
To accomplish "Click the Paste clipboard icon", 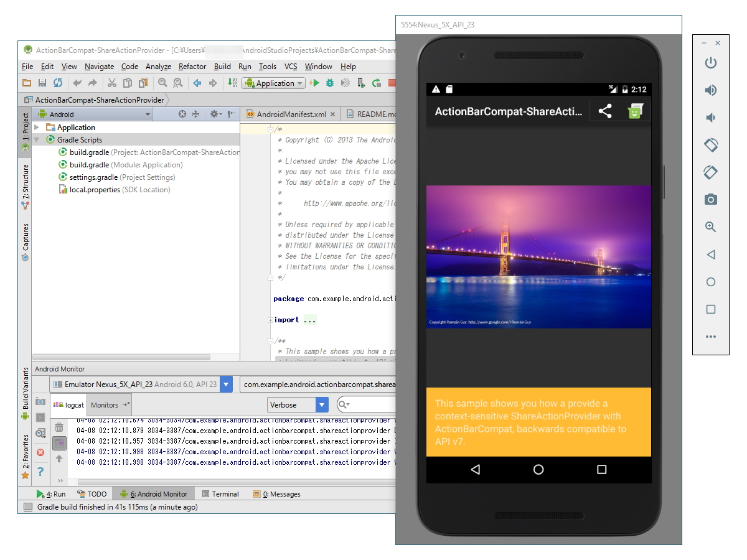I will pyautogui.click(x=143, y=83).
